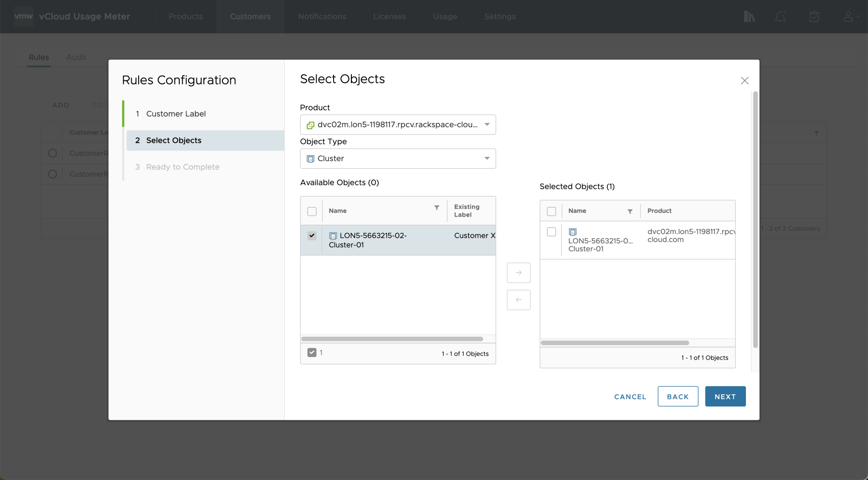Toggle the select-all checkbox in Available Objects header
This screenshot has width=868, height=480.
pos(311,211)
